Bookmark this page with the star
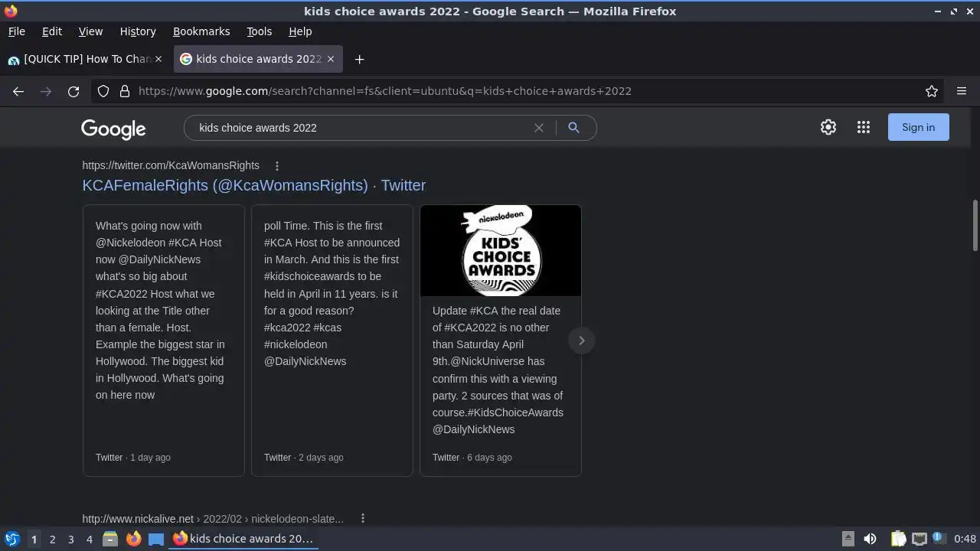The image size is (980, 551). tap(932, 91)
